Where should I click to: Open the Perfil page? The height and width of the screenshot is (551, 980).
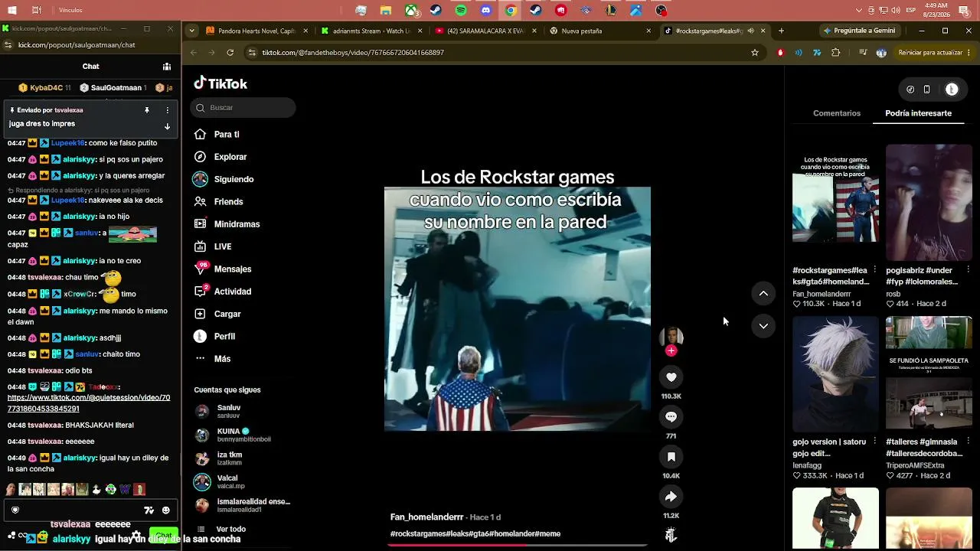click(x=215, y=337)
